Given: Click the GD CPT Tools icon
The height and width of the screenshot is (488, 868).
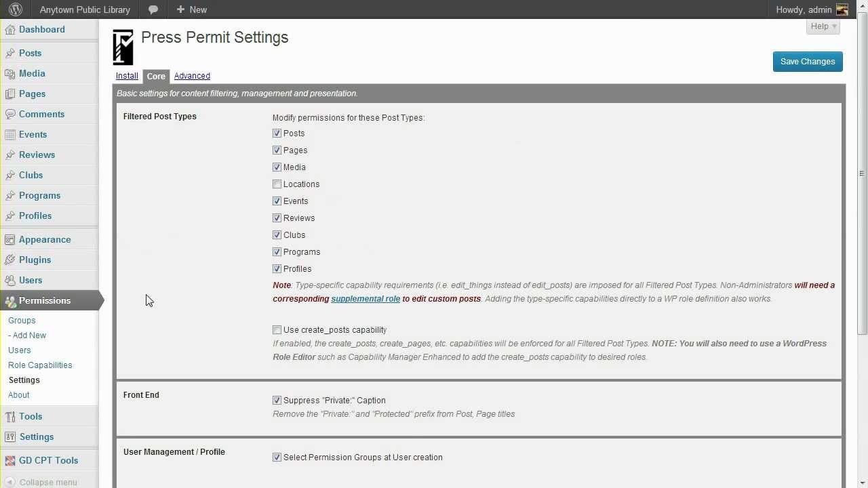Looking at the screenshot, I should tap(10, 460).
